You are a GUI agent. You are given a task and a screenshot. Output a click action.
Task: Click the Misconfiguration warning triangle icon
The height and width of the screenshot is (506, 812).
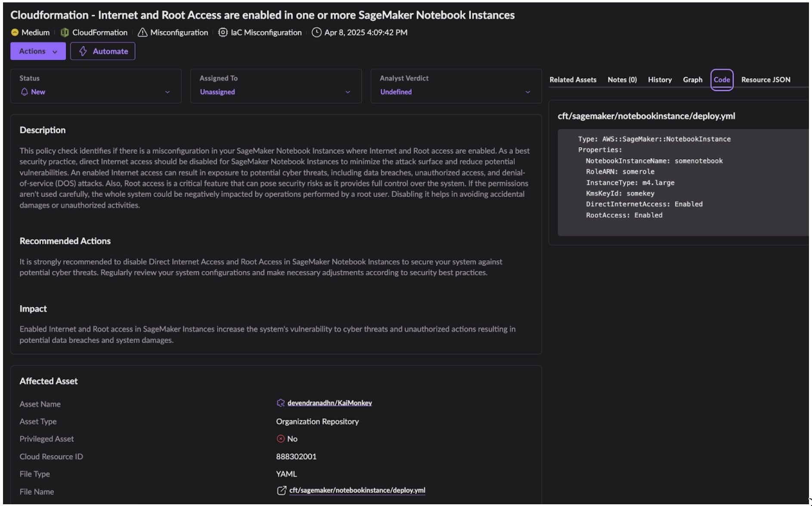point(143,33)
